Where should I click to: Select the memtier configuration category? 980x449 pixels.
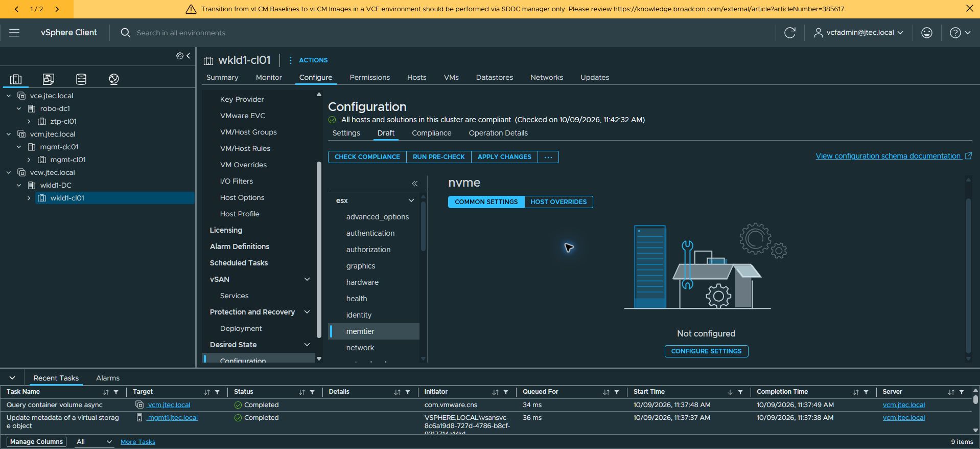tap(374, 331)
